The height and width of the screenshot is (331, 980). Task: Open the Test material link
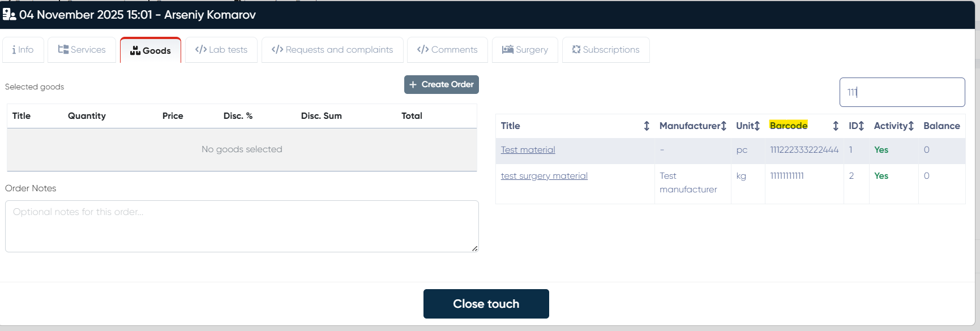(528, 150)
